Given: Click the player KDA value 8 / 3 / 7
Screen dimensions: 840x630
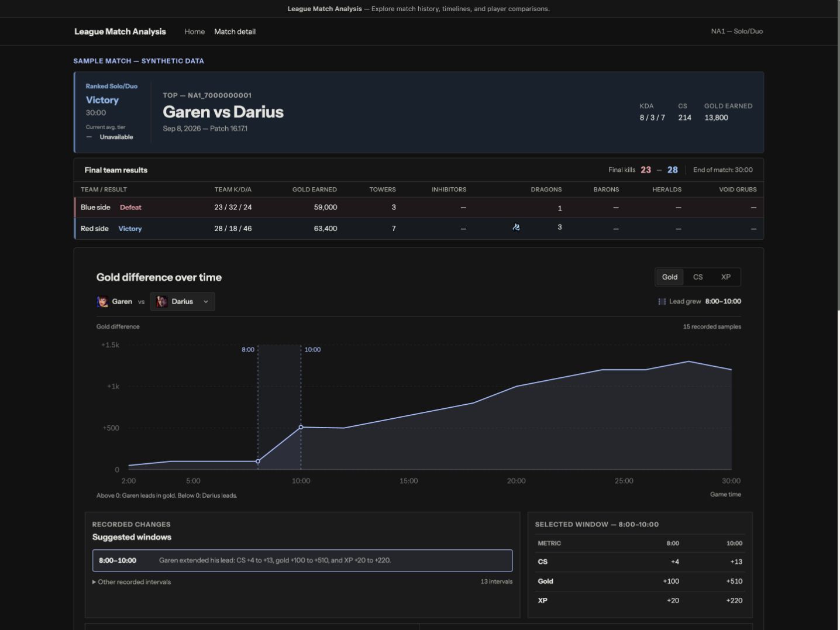Looking at the screenshot, I should pos(652,118).
